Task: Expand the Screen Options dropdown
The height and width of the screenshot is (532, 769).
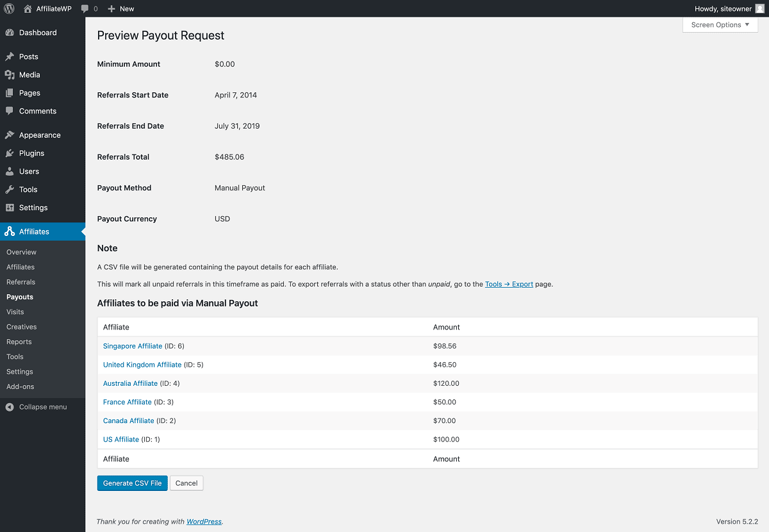Action: 720,25
